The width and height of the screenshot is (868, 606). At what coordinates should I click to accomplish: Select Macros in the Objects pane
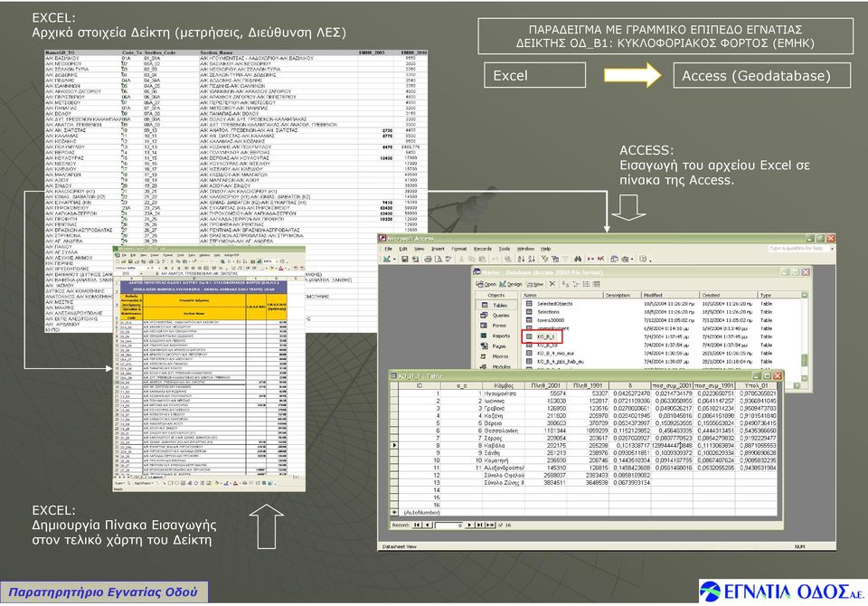tap(496, 356)
